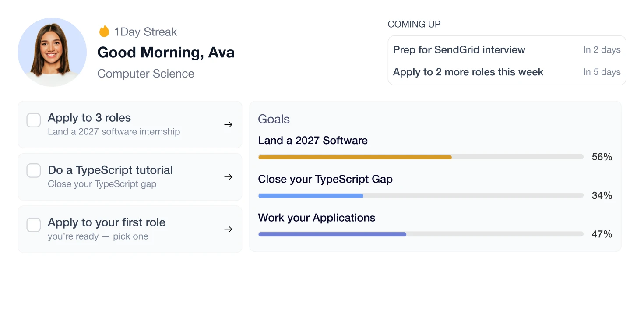Click the Work your Applications progress bar

[x=421, y=234]
